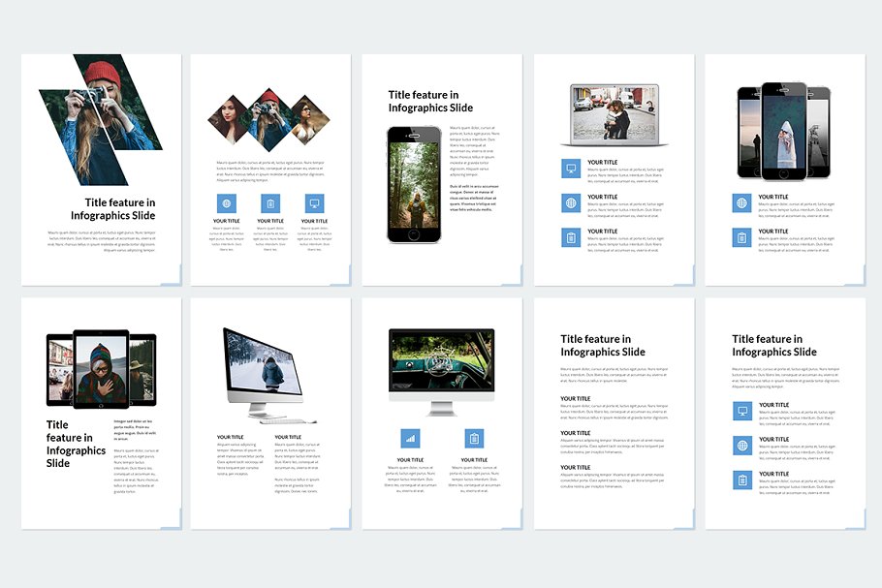The height and width of the screenshot is (588, 882).
Task: Select the angled iMac with the snowy road photo
Action: point(264,373)
